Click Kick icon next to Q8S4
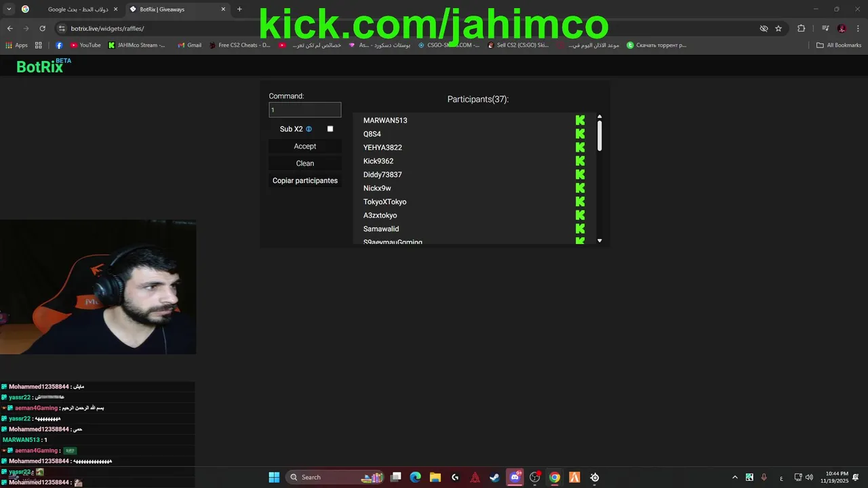 580,134
